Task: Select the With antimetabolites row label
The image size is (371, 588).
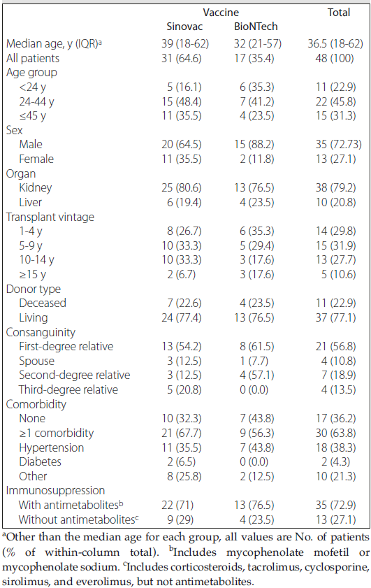Action: pos(71,505)
